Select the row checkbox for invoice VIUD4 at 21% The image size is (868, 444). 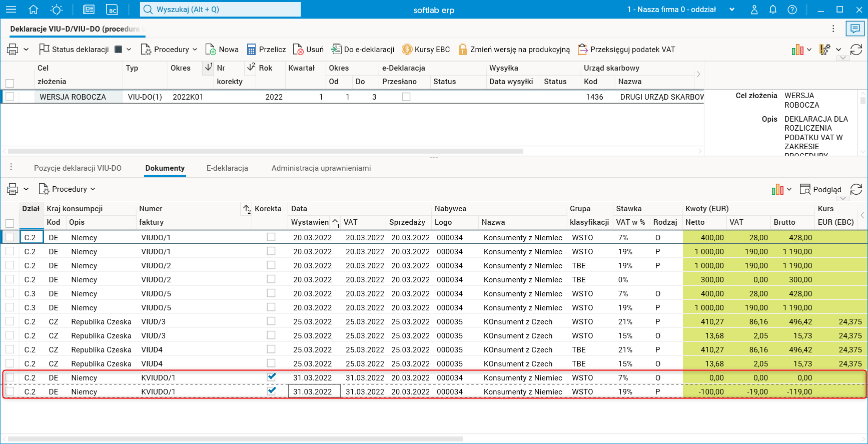[10, 349]
